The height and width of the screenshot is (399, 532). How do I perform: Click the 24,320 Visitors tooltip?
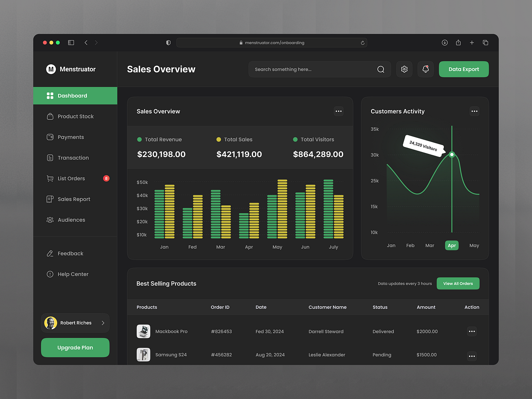click(x=423, y=146)
